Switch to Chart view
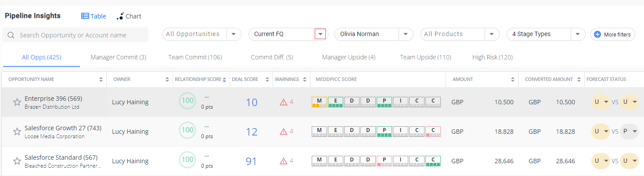644x176 pixels. (129, 16)
